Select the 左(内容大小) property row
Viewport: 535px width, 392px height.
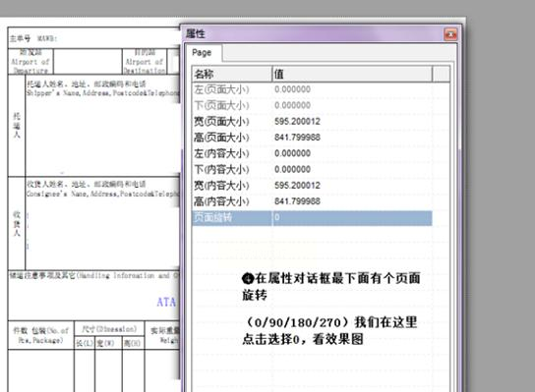pos(312,153)
